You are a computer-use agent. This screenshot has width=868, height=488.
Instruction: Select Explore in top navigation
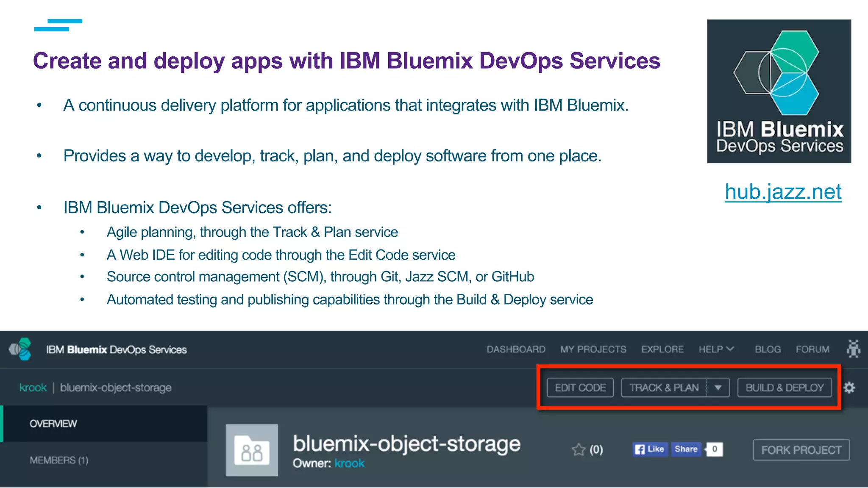click(662, 349)
